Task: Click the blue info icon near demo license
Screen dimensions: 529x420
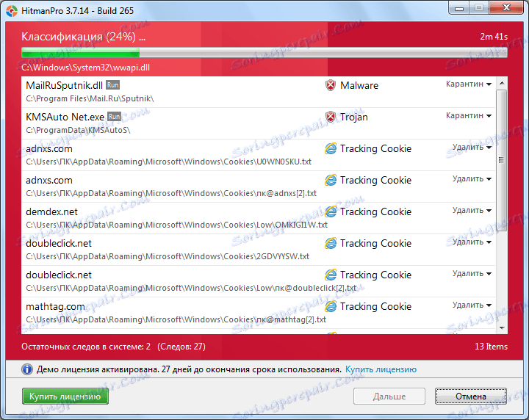Action: [27, 369]
